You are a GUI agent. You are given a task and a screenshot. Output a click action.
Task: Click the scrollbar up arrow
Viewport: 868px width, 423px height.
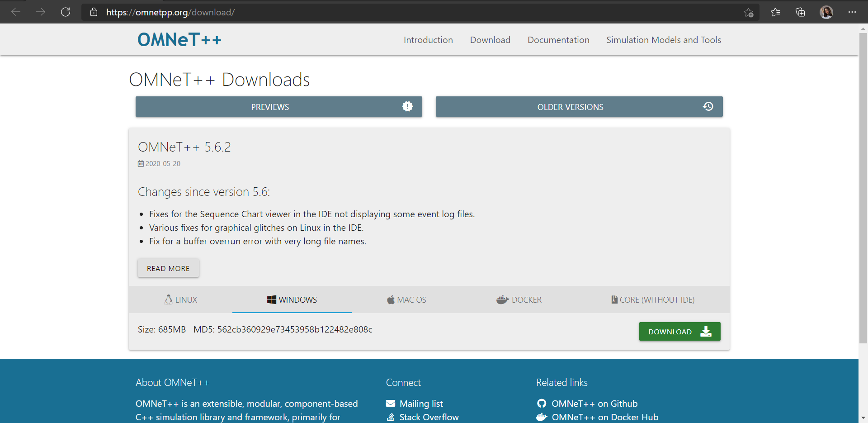click(x=863, y=29)
